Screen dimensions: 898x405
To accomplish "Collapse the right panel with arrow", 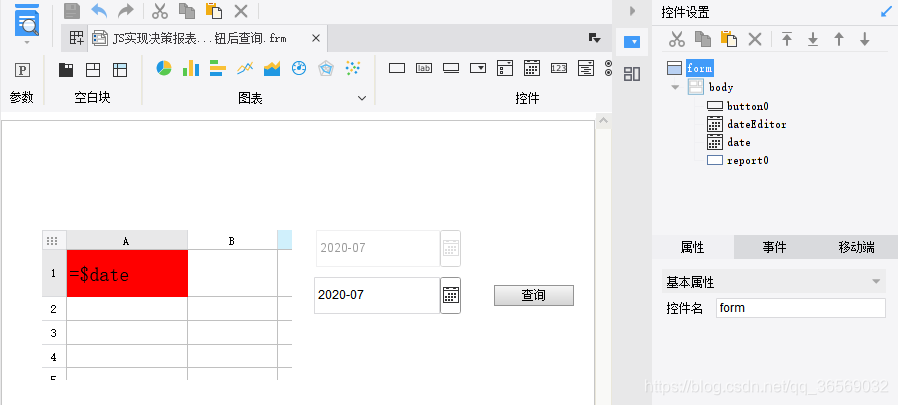I will [632, 11].
